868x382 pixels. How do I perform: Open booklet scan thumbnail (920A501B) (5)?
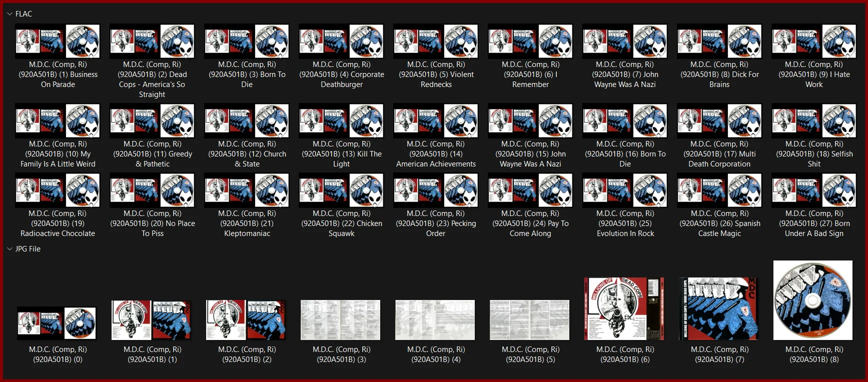530,320
